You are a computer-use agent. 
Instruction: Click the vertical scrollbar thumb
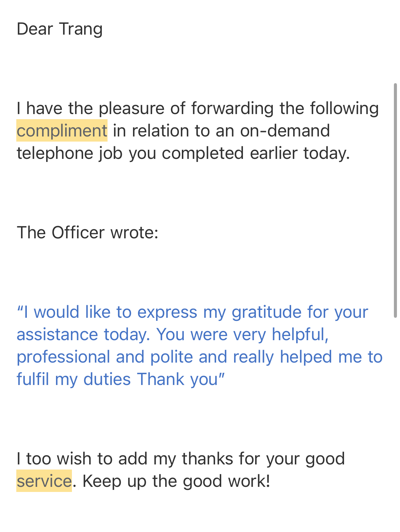(395, 200)
